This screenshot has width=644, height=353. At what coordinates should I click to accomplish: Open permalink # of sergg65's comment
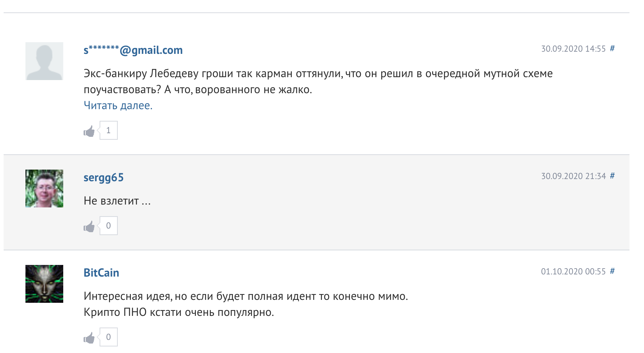click(612, 176)
